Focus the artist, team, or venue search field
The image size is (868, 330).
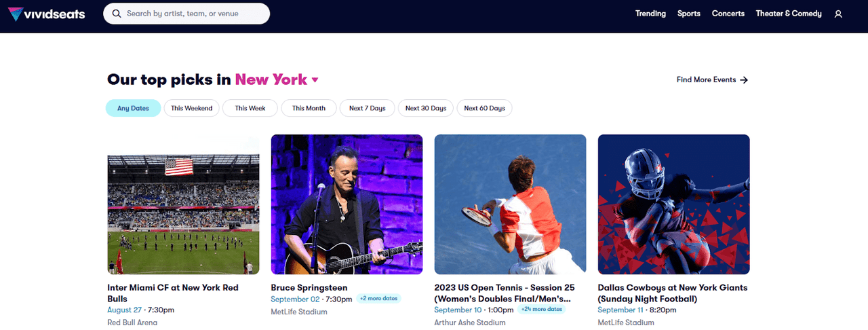tap(186, 14)
